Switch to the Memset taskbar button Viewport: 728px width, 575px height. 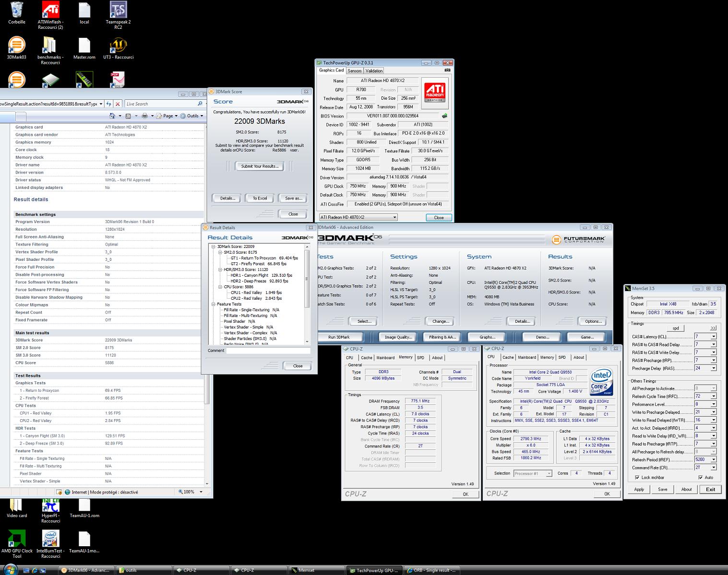(x=316, y=570)
